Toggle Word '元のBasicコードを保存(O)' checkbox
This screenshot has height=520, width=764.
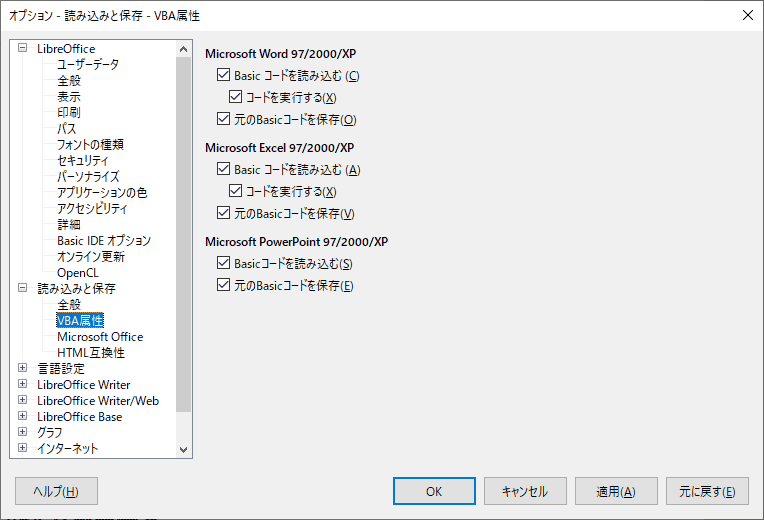[x=223, y=119]
